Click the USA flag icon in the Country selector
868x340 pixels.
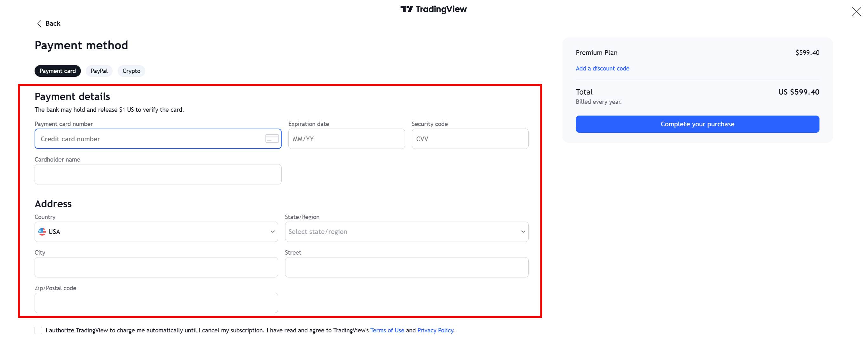pos(42,232)
